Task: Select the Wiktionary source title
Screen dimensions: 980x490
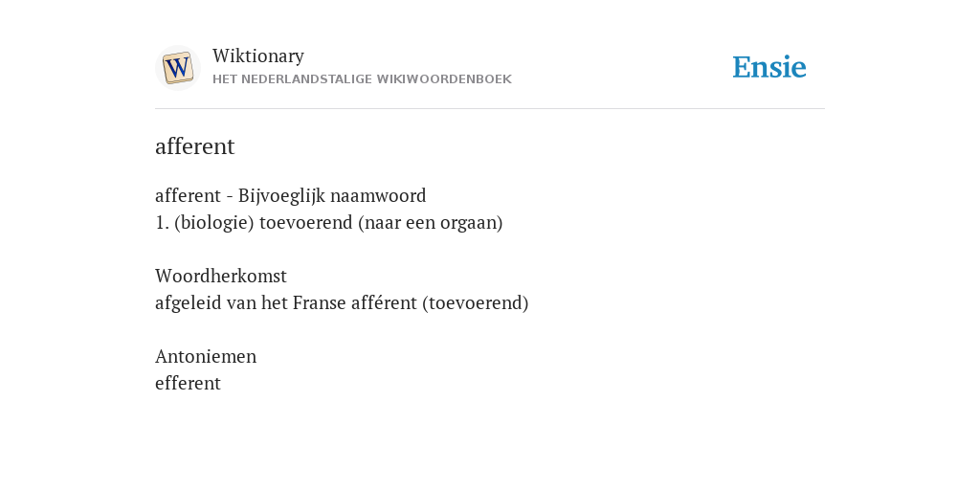Action: 258,56
